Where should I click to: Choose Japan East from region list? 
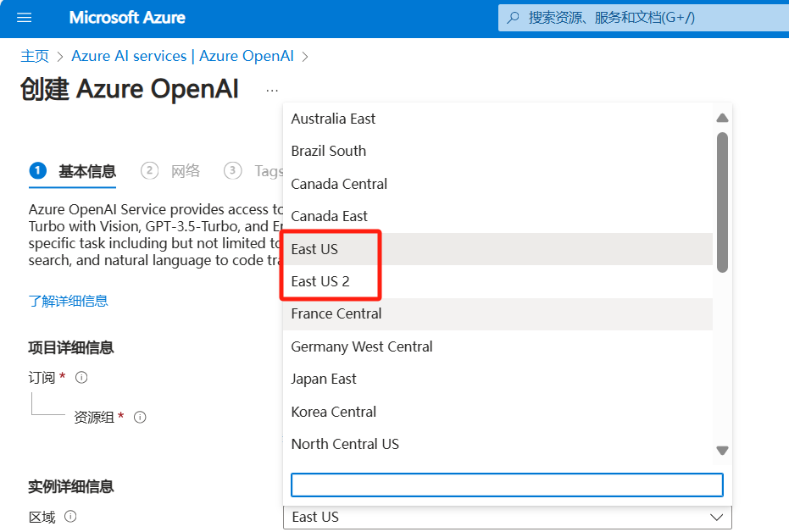pos(324,379)
